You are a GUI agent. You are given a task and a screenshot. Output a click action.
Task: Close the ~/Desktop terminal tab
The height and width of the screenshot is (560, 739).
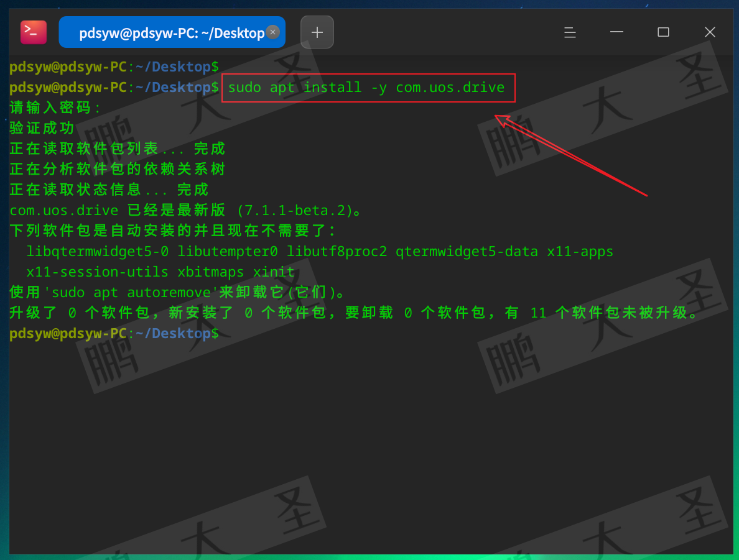coord(273,32)
